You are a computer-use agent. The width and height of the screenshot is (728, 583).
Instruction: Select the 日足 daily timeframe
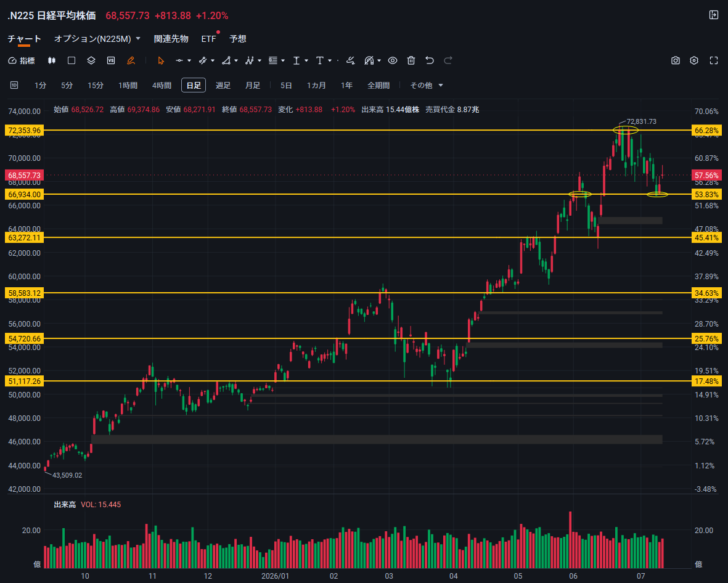(x=194, y=86)
